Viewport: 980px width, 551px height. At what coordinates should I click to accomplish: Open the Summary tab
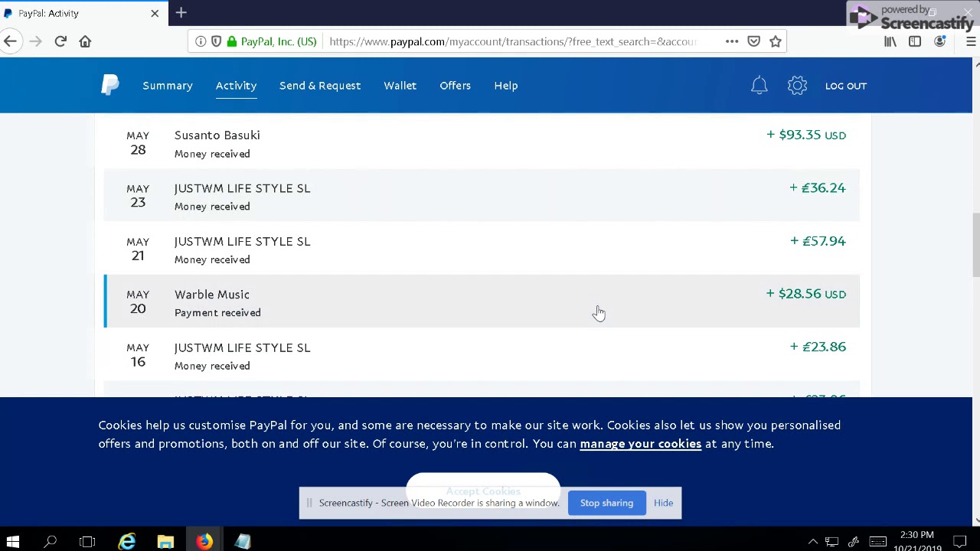coord(167,86)
